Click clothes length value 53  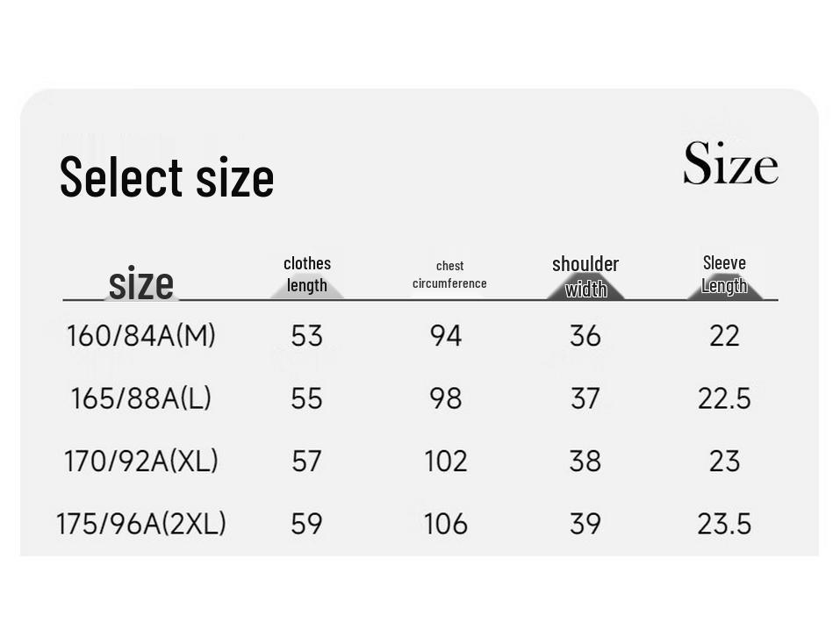[307, 336]
